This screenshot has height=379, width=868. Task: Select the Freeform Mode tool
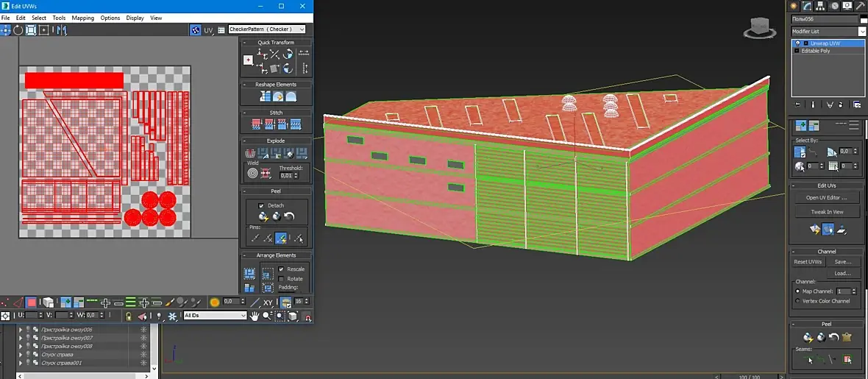[x=44, y=30]
